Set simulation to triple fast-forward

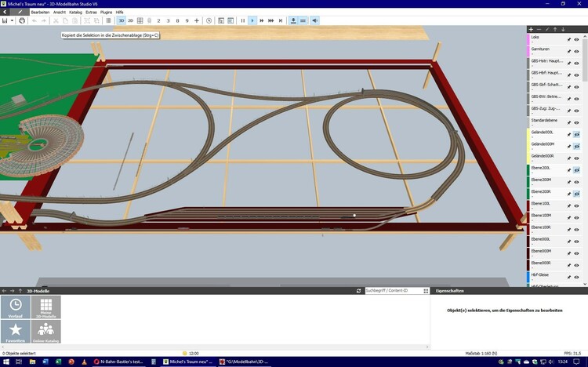coord(270,20)
